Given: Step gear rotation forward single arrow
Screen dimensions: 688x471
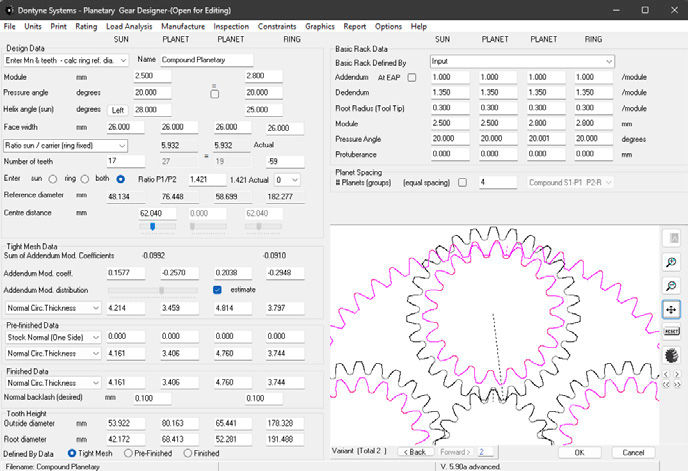Looking at the screenshot, I should click(677, 374).
